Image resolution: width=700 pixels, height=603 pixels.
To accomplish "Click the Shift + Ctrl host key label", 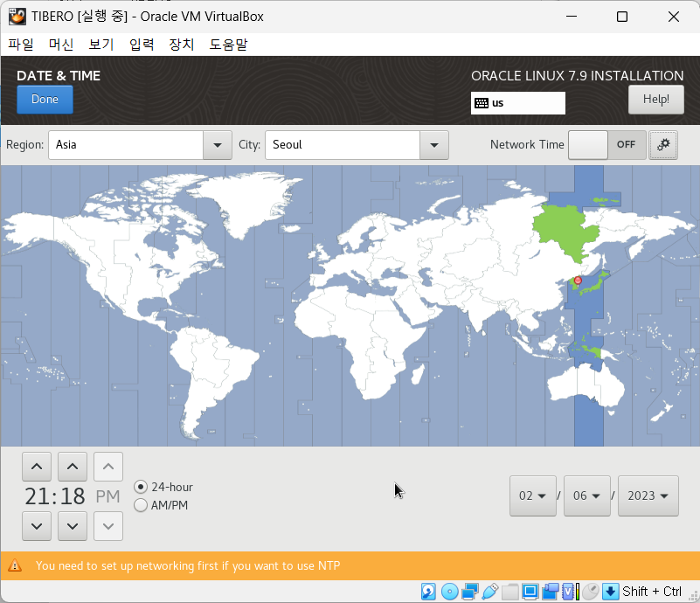I will click(652, 592).
